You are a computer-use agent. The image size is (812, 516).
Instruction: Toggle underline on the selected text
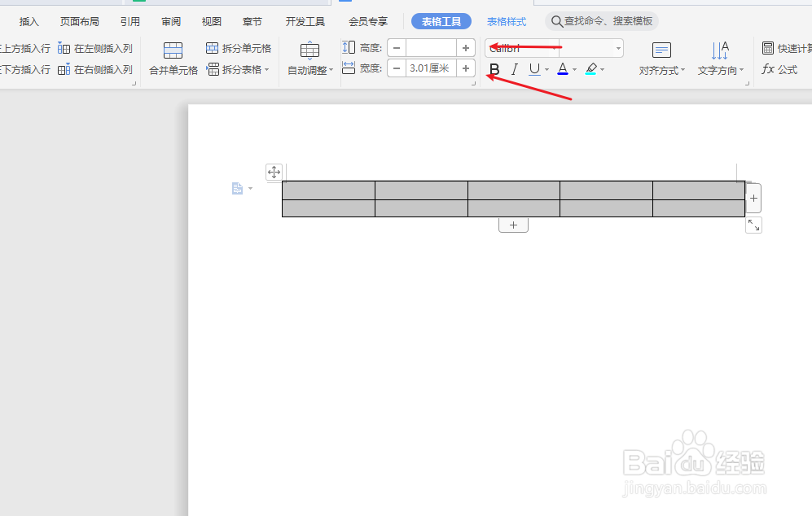(534, 69)
